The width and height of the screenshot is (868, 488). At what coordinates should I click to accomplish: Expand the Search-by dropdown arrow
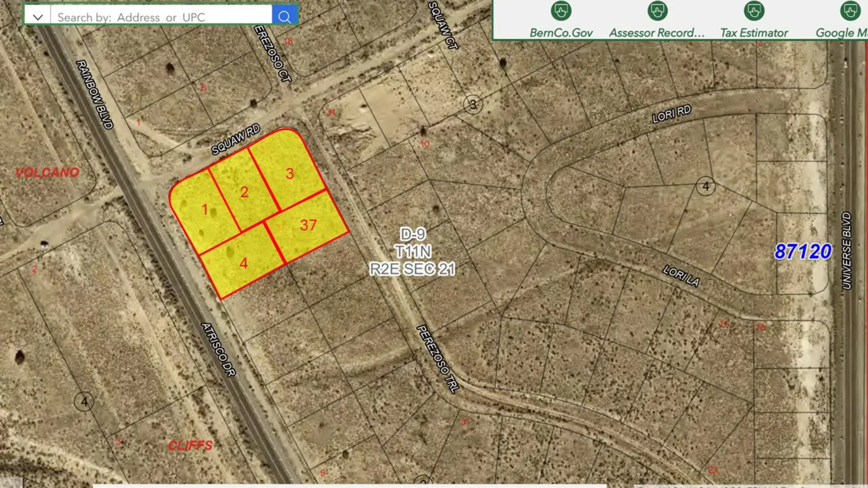click(x=38, y=16)
